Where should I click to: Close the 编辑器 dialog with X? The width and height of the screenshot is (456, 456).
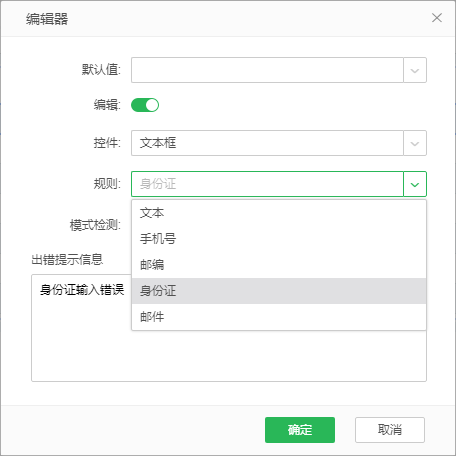pos(437,18)
